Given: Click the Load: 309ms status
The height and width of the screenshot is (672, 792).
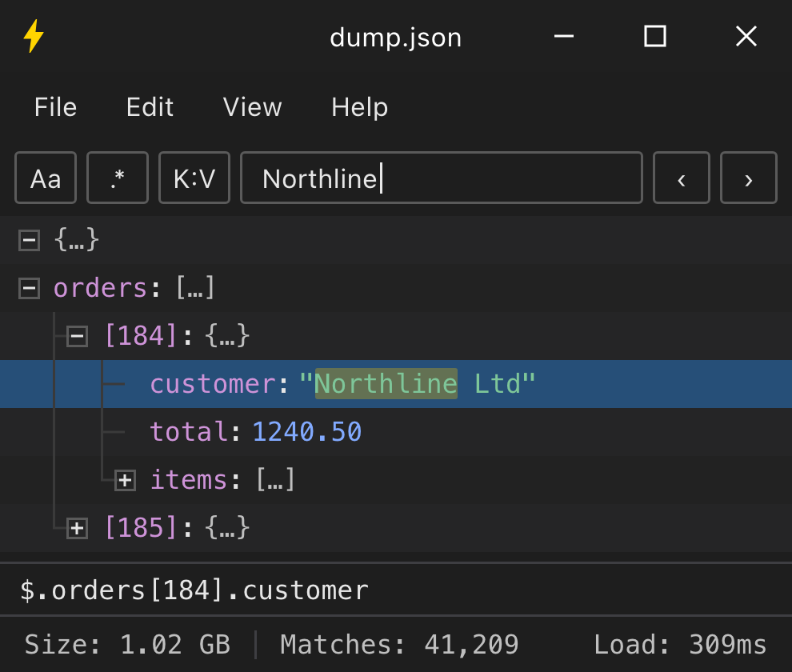Looking at the screenshot, I should pyautogui.click(x=680, y=645).
